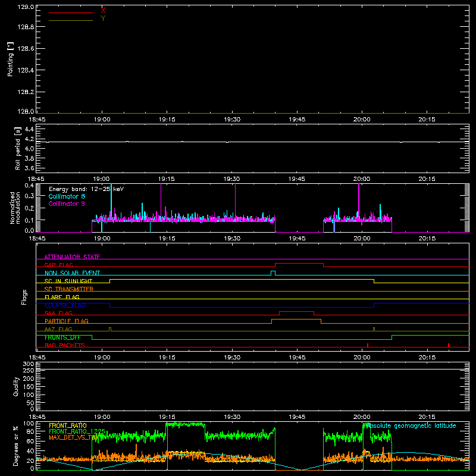Select the Y legend label

coord(103,18)
